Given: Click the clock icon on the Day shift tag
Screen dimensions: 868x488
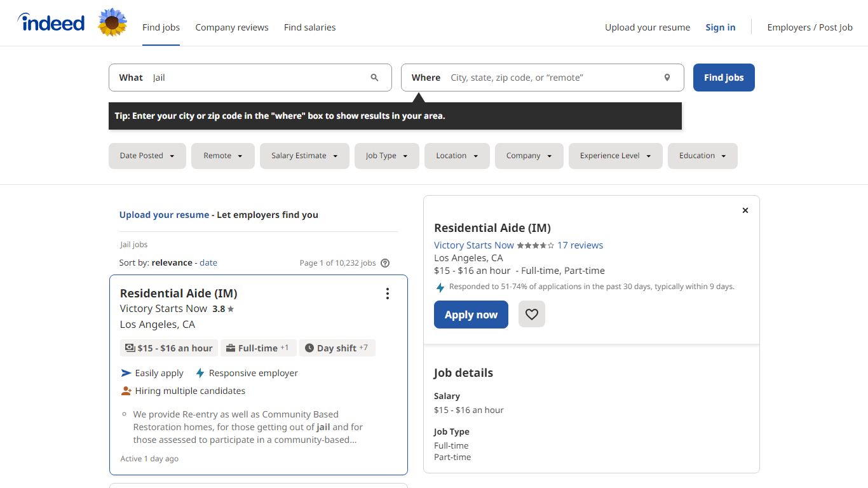Looking at the screenshot, I should [309, 348].
